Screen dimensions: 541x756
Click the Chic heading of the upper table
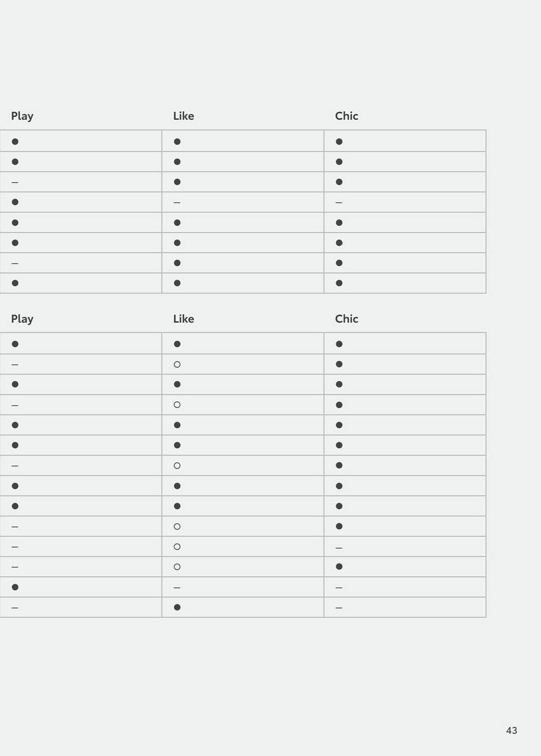[347, 116]
